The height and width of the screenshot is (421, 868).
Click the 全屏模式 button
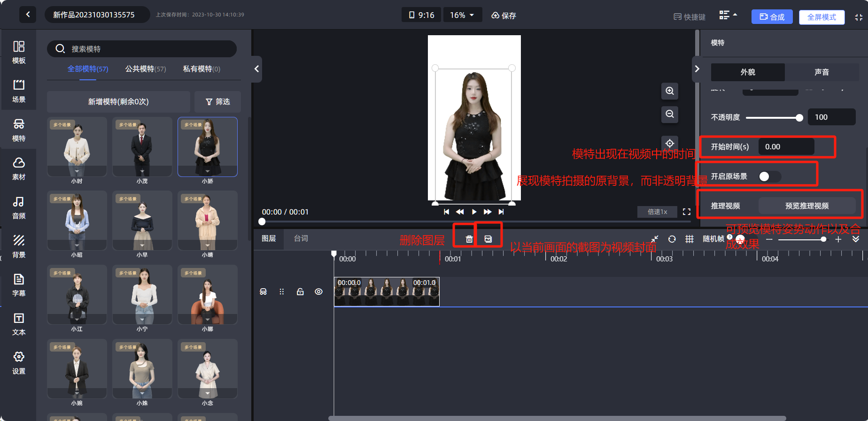[x=822, y=17]
